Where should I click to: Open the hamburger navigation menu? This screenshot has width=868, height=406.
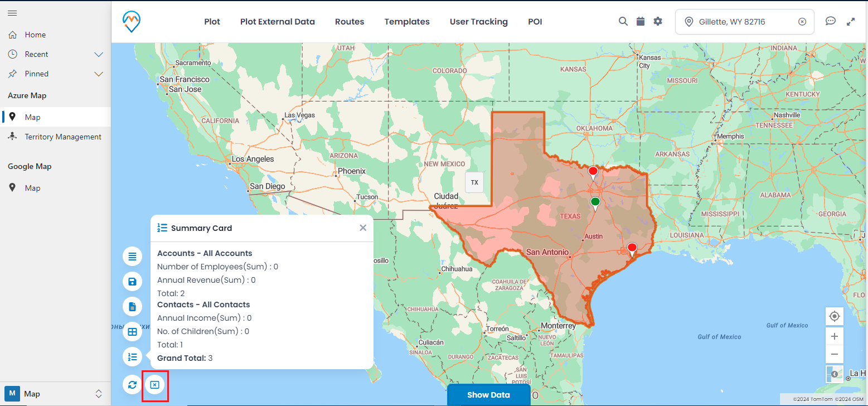[x=12, y=13]
